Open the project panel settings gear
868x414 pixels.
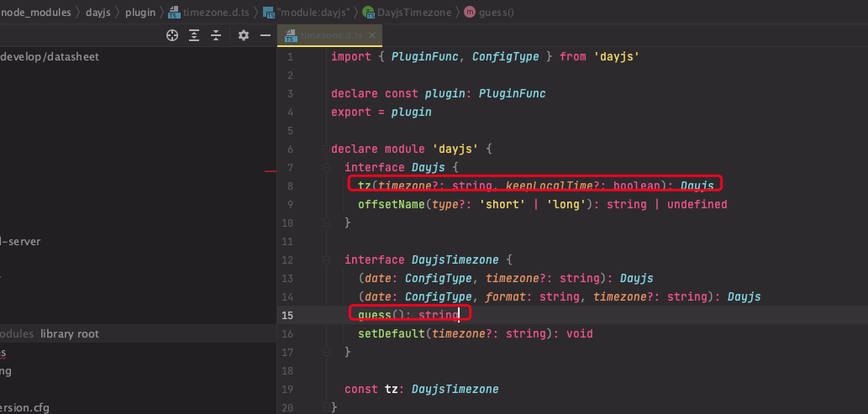(243, 35)
